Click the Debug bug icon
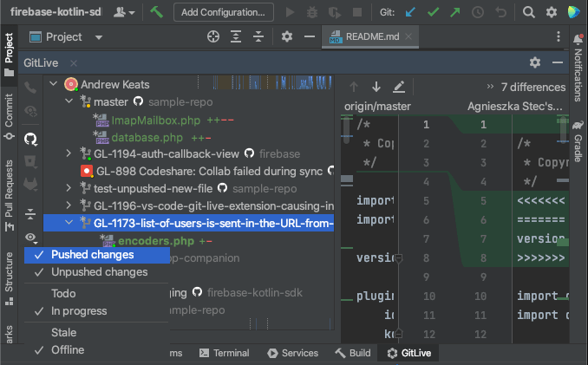Screen dimensions: 588x365 tap(312, 12)
